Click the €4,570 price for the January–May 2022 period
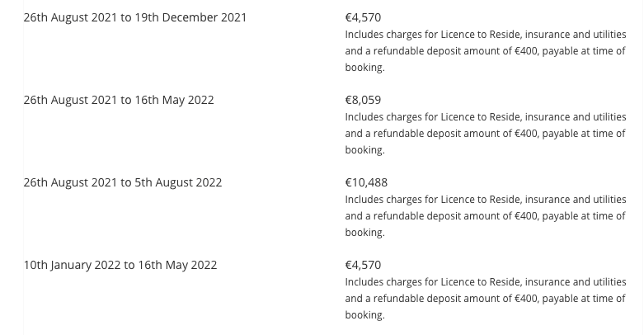The width and height of the screenshot is (644, 335). point(363,265)
